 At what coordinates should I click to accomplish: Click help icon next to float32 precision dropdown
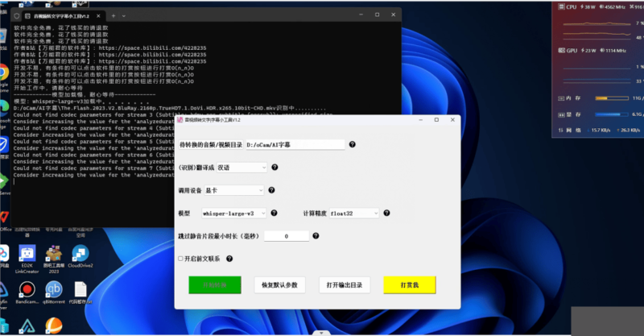pyautogui.click(x=386, y=213)
